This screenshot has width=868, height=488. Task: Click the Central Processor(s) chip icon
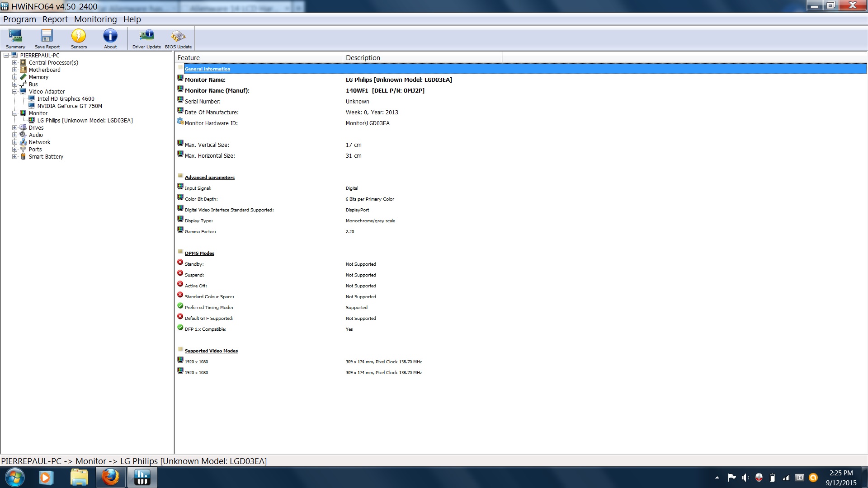pyautogui.click(x=23, y=63)
